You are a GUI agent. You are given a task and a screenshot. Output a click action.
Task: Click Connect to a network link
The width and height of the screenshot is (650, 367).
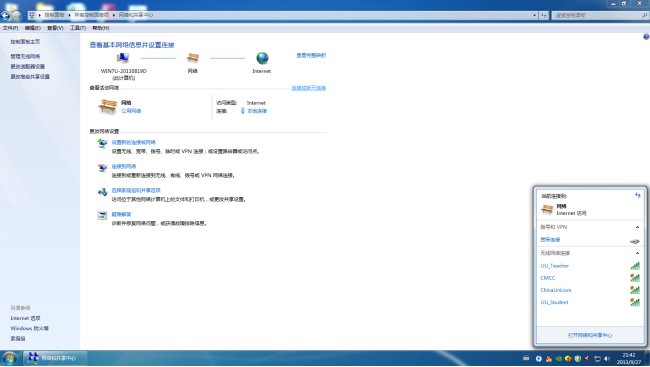124,166
